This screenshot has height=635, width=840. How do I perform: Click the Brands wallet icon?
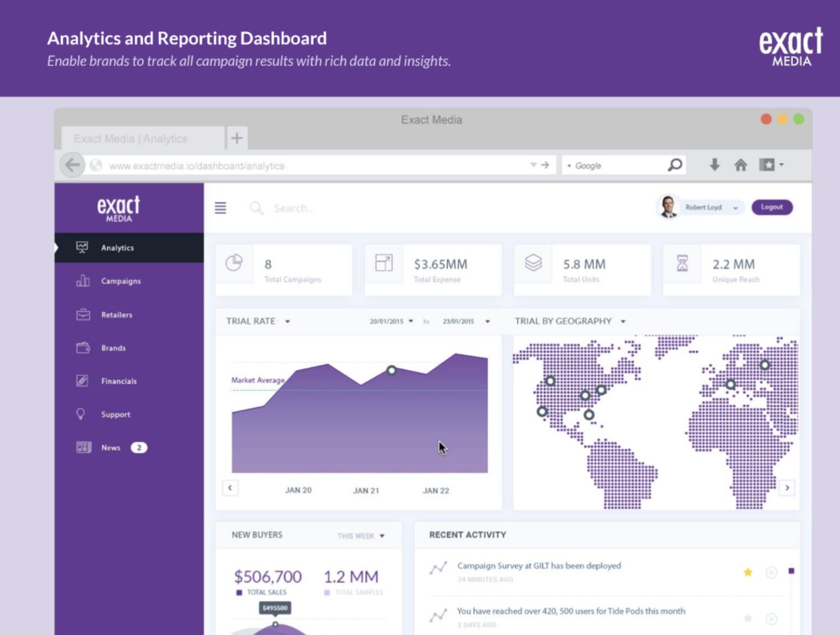(82, 348)
